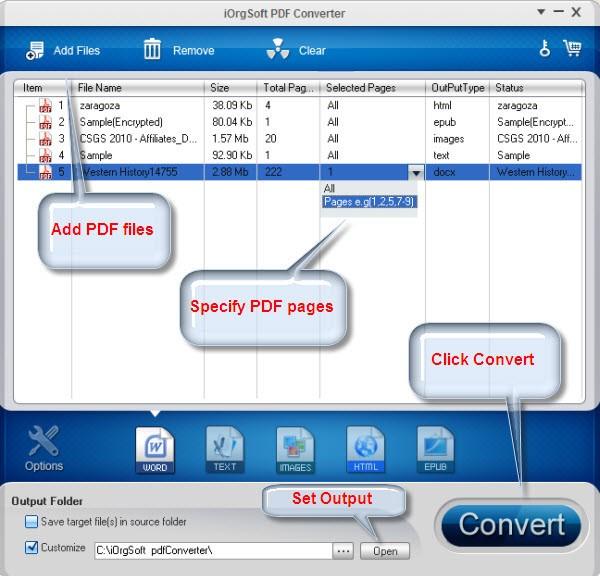Uncheck the Customize output folder checkbox
The image size is (600, 576).
(32, 548)
